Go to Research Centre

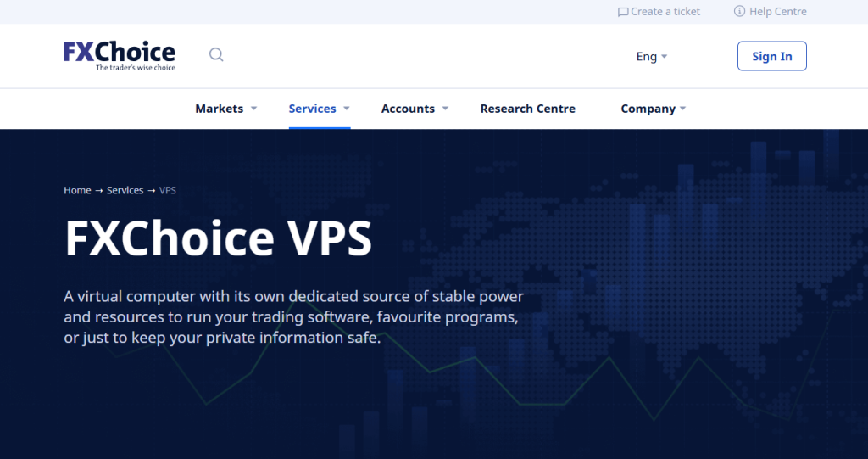click(527, 109)
